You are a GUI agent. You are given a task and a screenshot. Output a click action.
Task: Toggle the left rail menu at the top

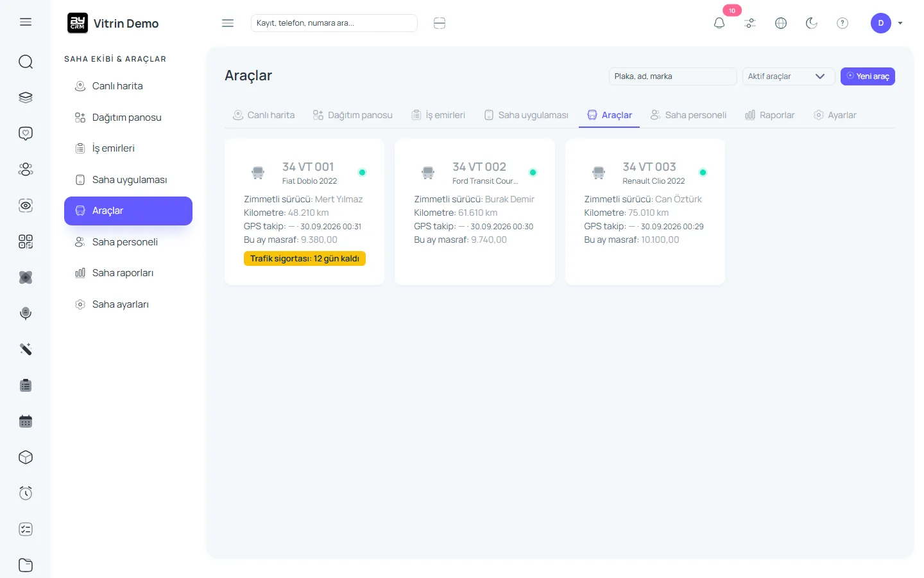(x=26, y=22)
